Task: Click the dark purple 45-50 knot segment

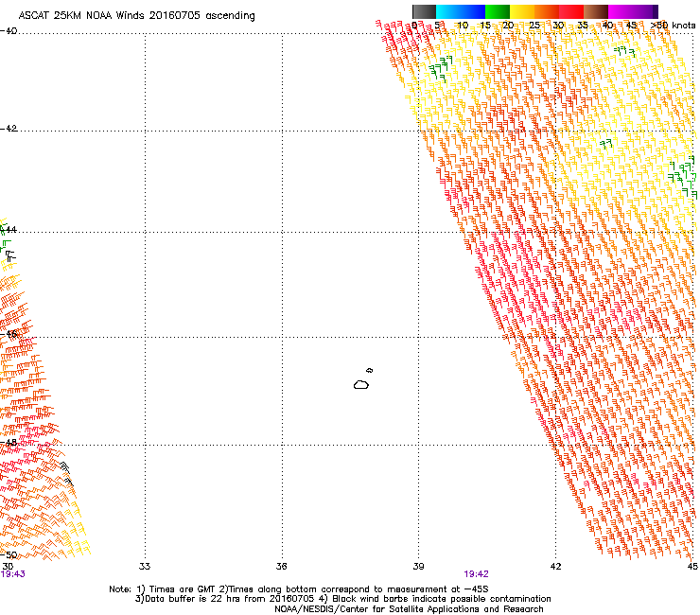Action: 645,11
